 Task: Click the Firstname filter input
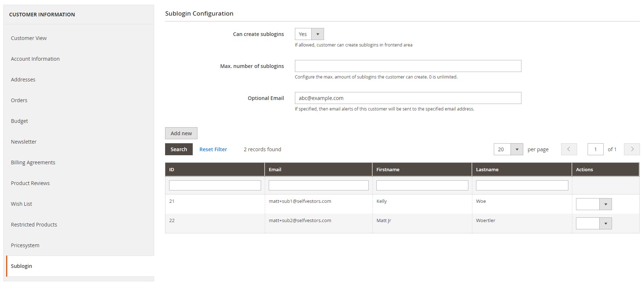point(422,185)
